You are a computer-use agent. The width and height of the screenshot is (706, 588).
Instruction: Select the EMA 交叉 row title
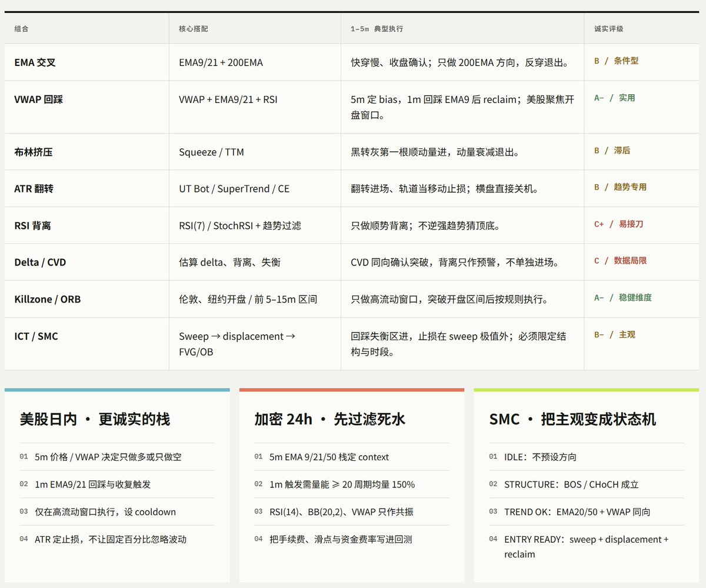35,62
